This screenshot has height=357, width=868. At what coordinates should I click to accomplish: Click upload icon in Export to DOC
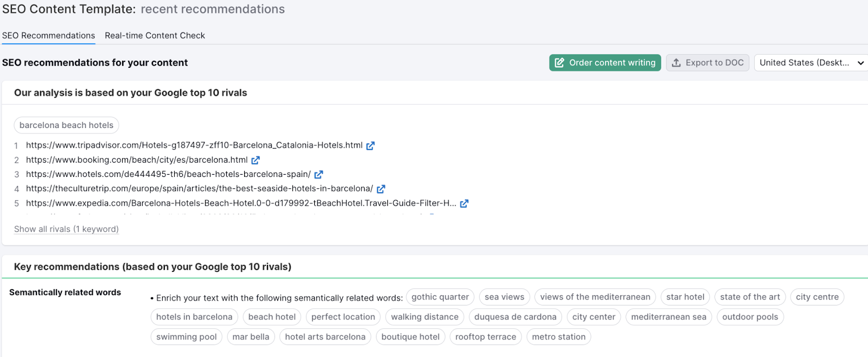[x=676, y=63]
